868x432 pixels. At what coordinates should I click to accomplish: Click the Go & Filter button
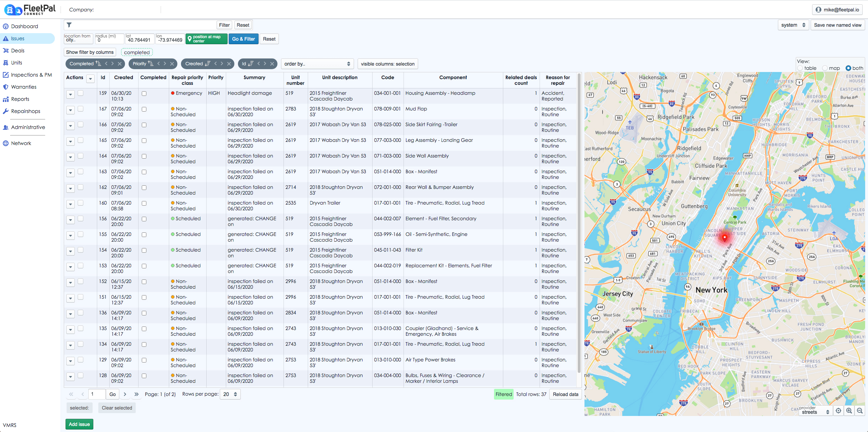[243, 39]
